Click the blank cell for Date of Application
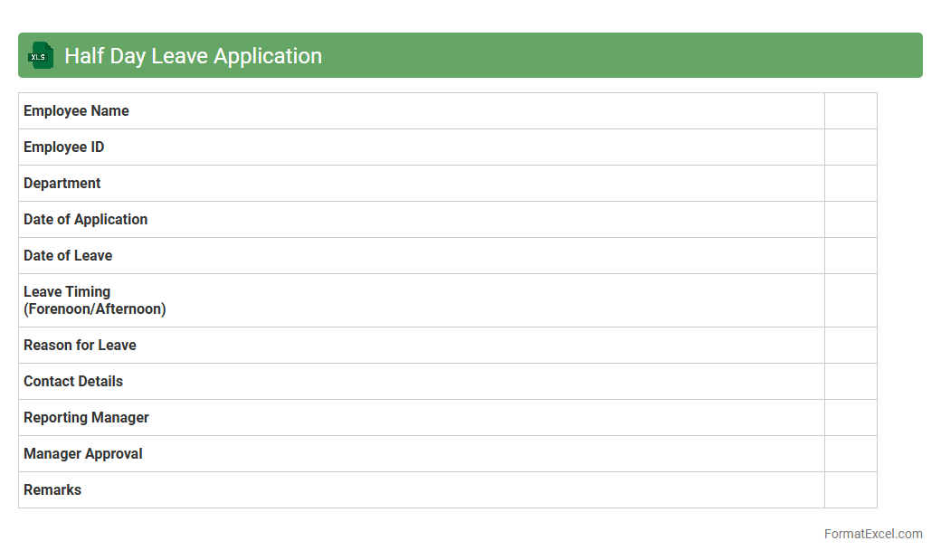This screenshot has width=941, height=560. click(851, 220)
